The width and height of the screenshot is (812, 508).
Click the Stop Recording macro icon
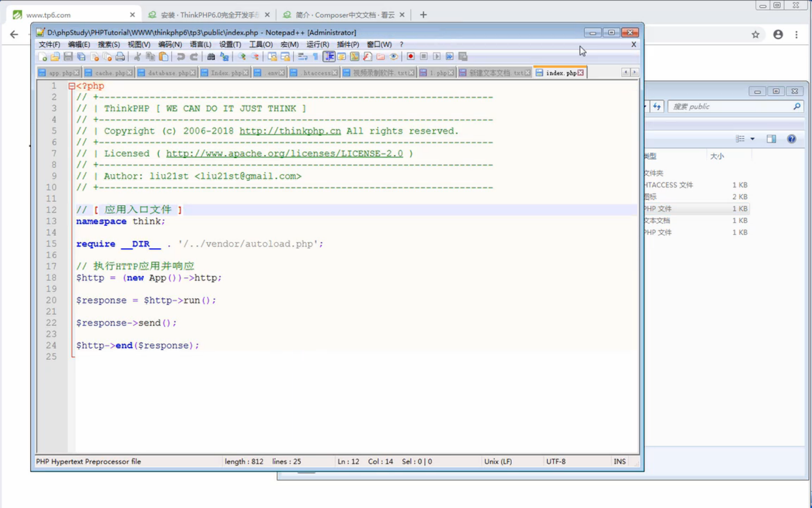pyautogui.click(x=423, y=57)
